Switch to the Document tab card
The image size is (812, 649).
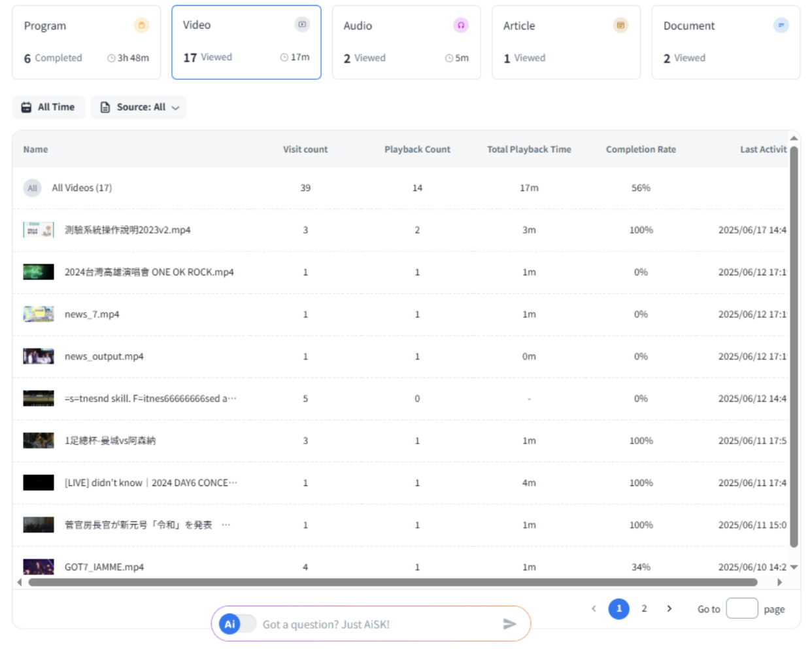725,43
